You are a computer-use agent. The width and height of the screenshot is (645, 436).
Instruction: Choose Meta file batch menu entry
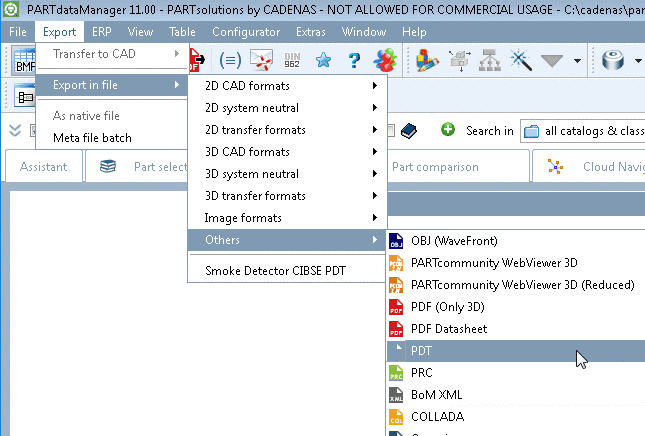pos(112,138)
